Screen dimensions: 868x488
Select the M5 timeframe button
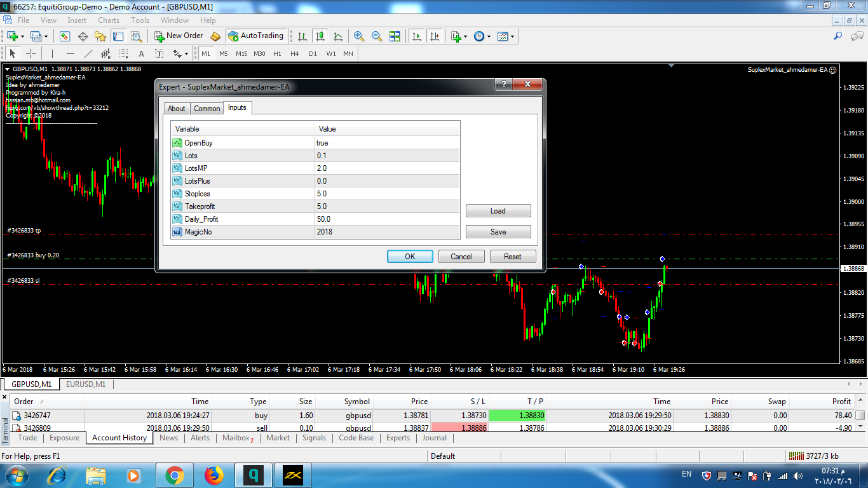(224, 53)
